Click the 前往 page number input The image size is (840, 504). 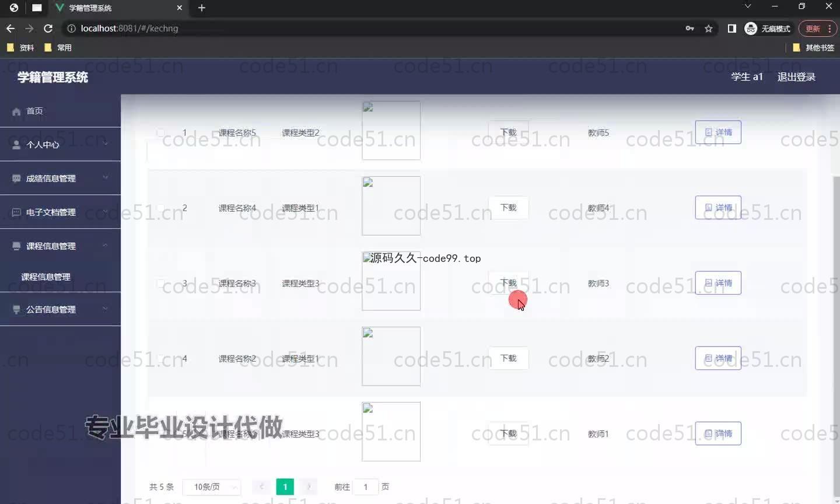click(x=366, y=487)
